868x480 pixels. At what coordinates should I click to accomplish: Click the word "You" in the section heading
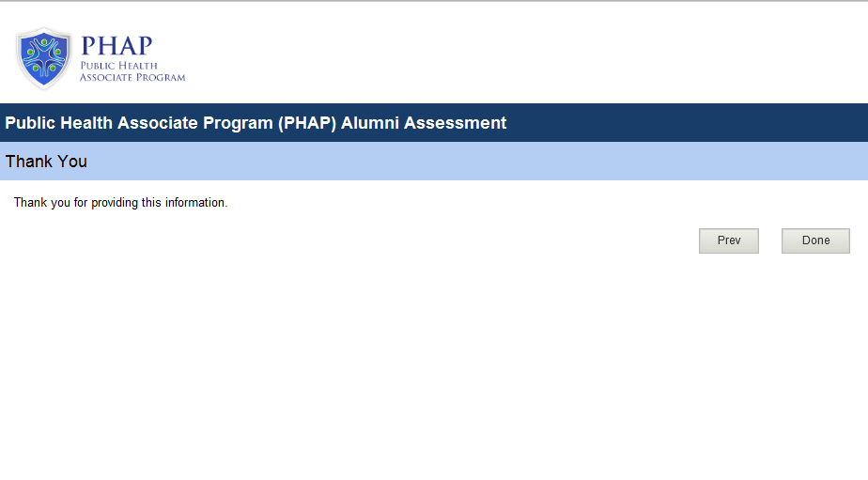[71, 162]
